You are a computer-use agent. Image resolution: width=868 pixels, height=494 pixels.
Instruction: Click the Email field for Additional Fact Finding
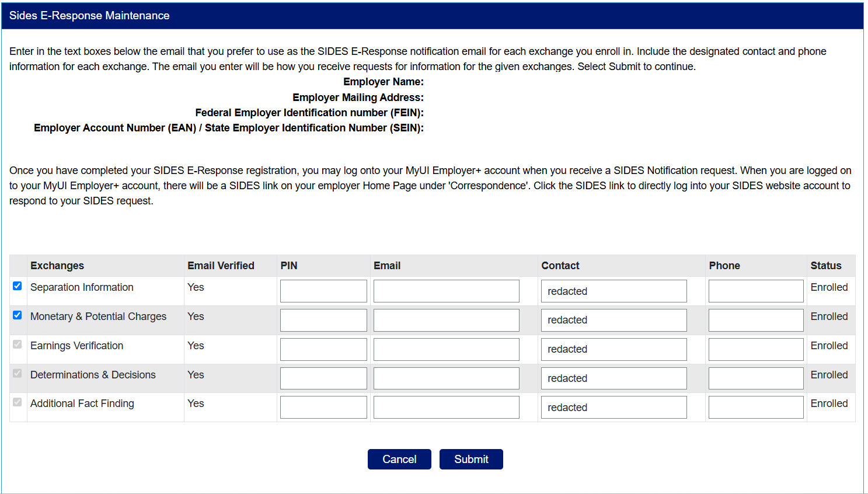446,407
